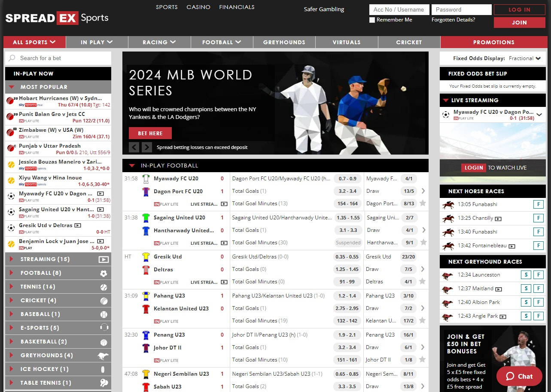Click Sagaing United U20 green jersey icon
This screenshot has width=551, height=392.
(146, 218)
